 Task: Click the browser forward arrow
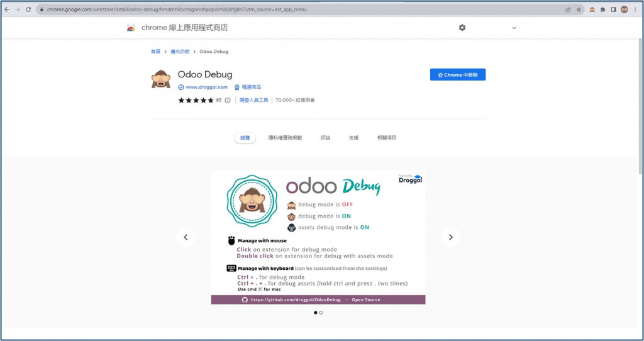tap(18, 9)
